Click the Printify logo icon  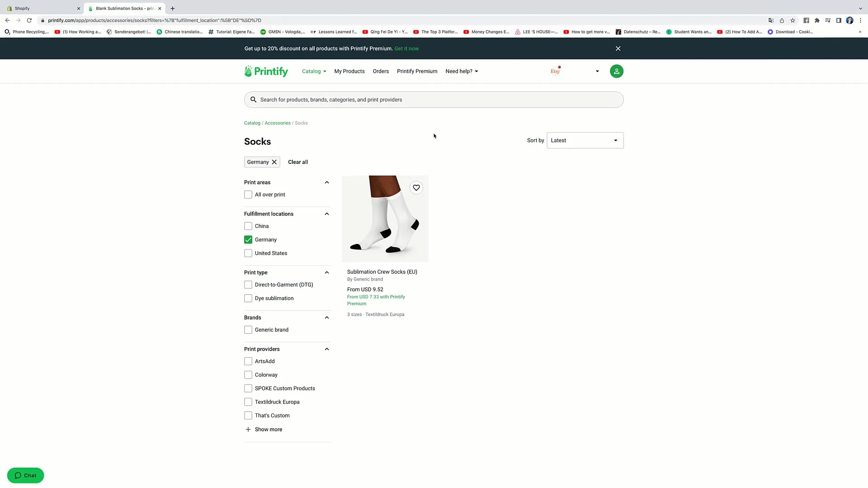pos(247,71)
